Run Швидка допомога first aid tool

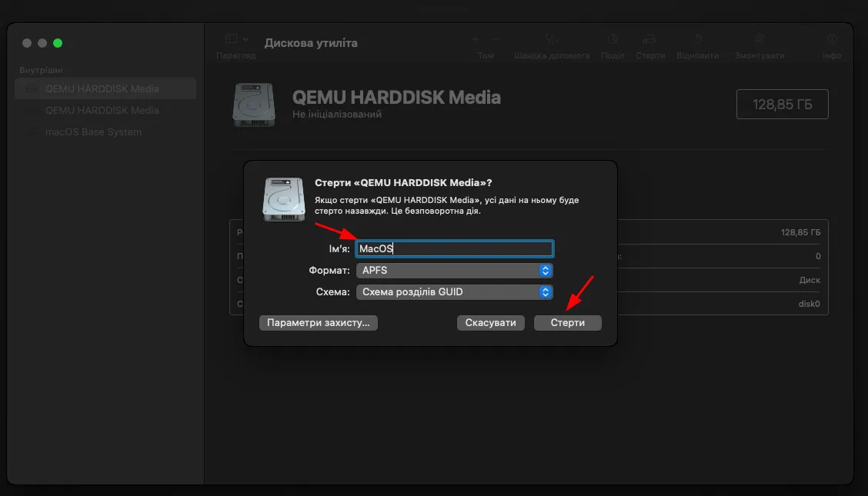click(x=552, y=39)
